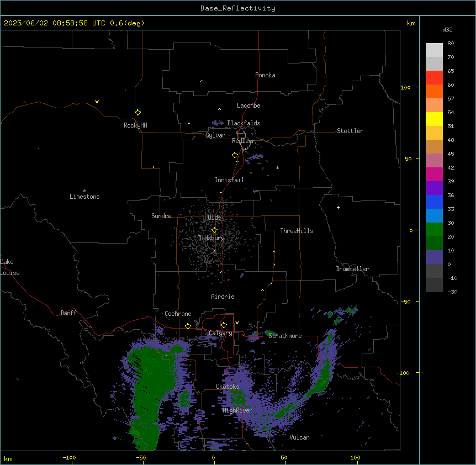Image resolution: width=476 pixels, height=465 pixels.
Task: Click the Base_Reflectivity title text
Action: 238,8
